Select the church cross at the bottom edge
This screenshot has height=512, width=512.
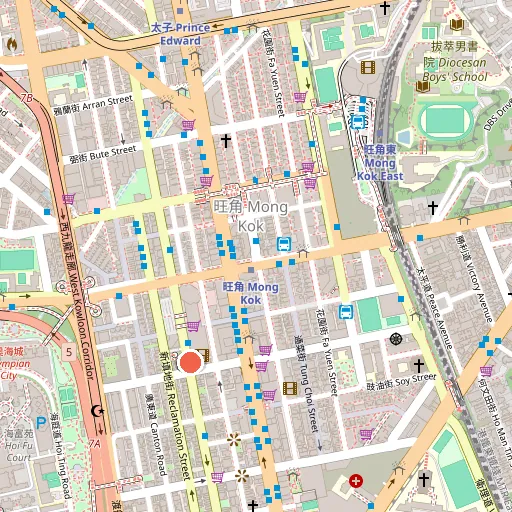pos(253,506)
